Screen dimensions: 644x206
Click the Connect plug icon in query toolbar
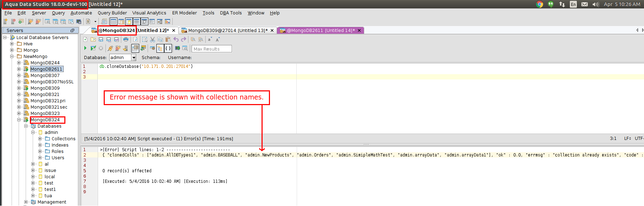pyautogui.click(x=110, y=48)
